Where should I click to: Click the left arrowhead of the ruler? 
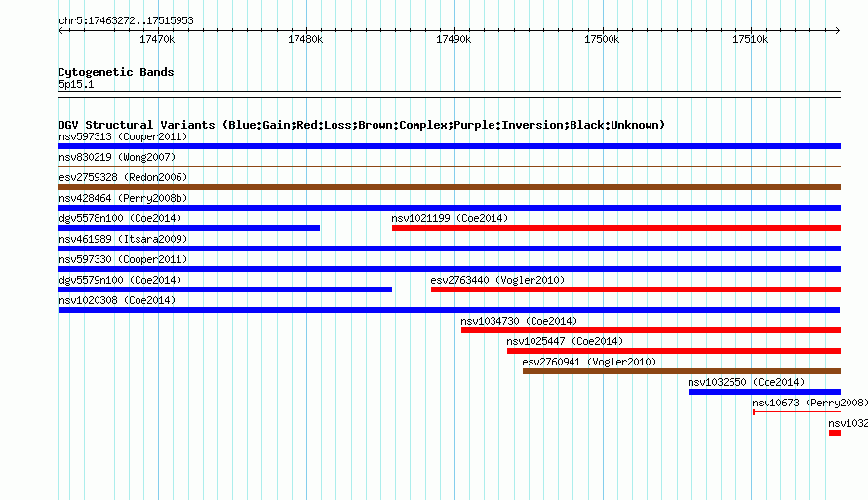60,30
